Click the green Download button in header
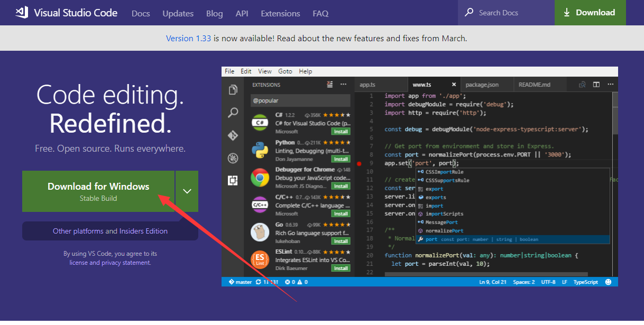 tap(590, 13)
